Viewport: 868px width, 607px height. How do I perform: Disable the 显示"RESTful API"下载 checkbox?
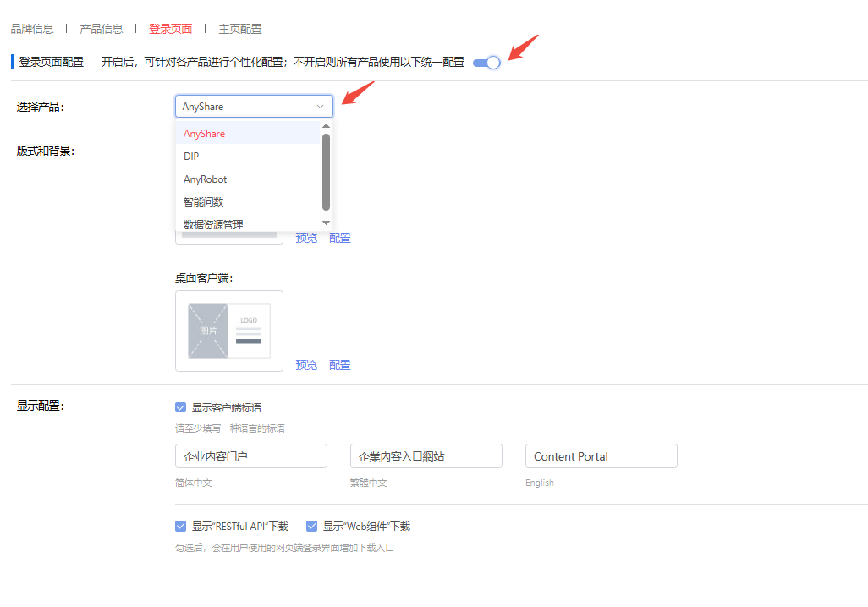[180, 526]
